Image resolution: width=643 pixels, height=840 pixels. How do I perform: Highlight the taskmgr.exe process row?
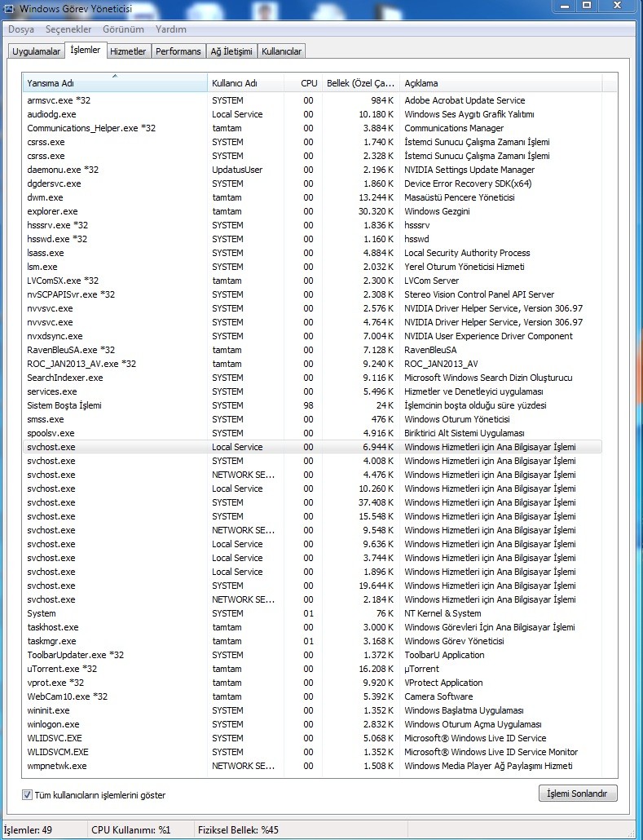coord(51,641)
